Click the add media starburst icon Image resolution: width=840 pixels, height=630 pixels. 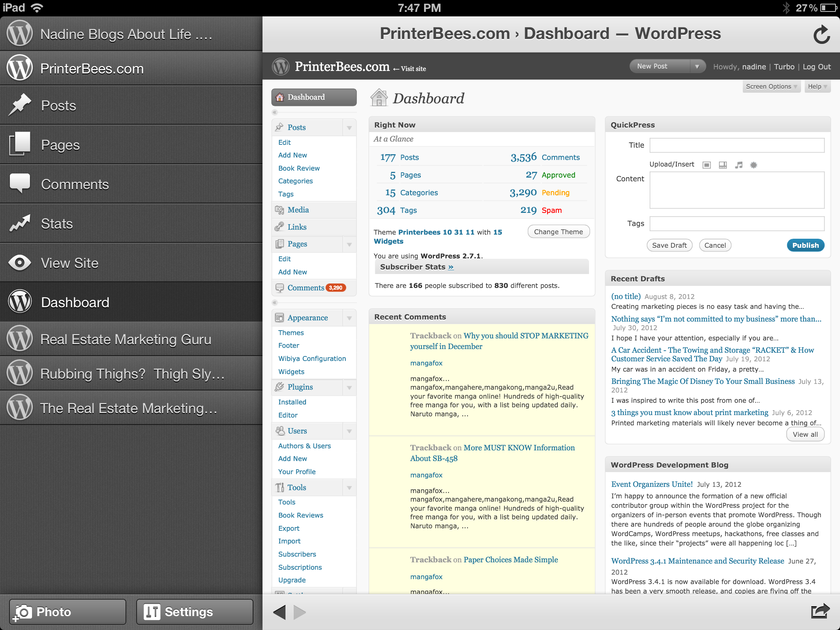[753, 165]
